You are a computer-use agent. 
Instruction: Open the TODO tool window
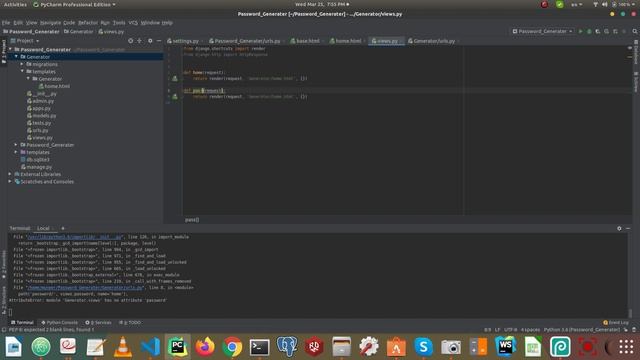tap(130, 322)
